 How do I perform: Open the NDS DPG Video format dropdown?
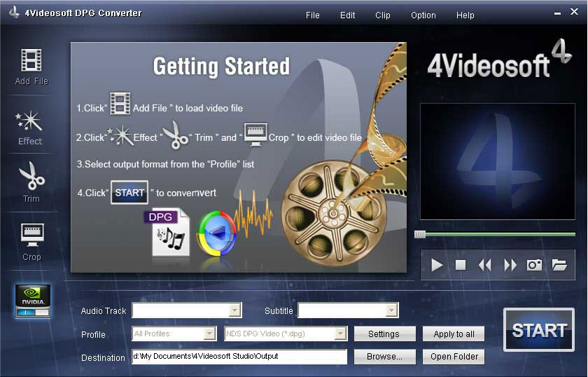pyautogui.click(x=340, y=334)
